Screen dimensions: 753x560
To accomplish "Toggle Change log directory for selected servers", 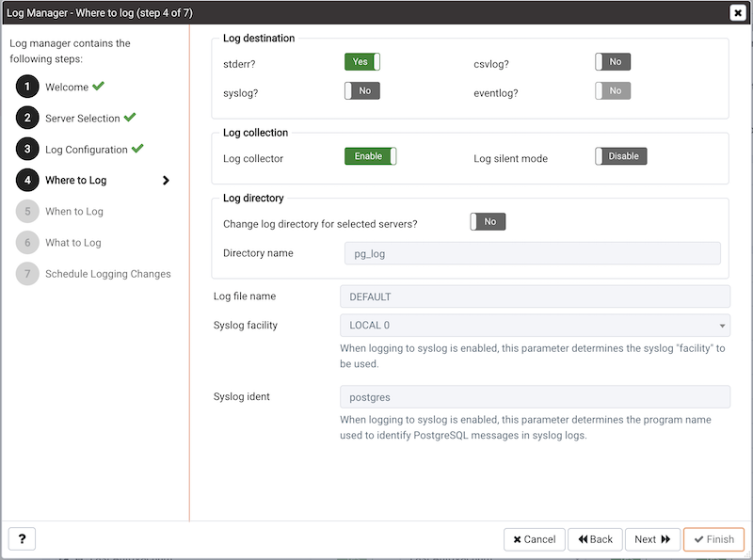I will coord(488,221).
